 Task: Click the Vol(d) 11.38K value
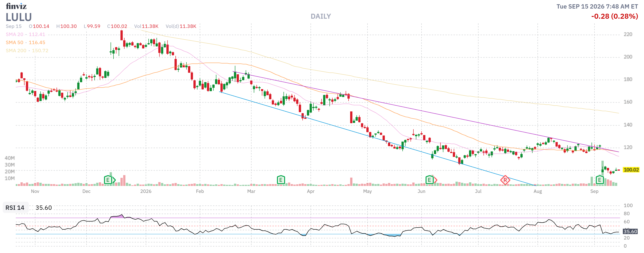[x=181, y=26]
